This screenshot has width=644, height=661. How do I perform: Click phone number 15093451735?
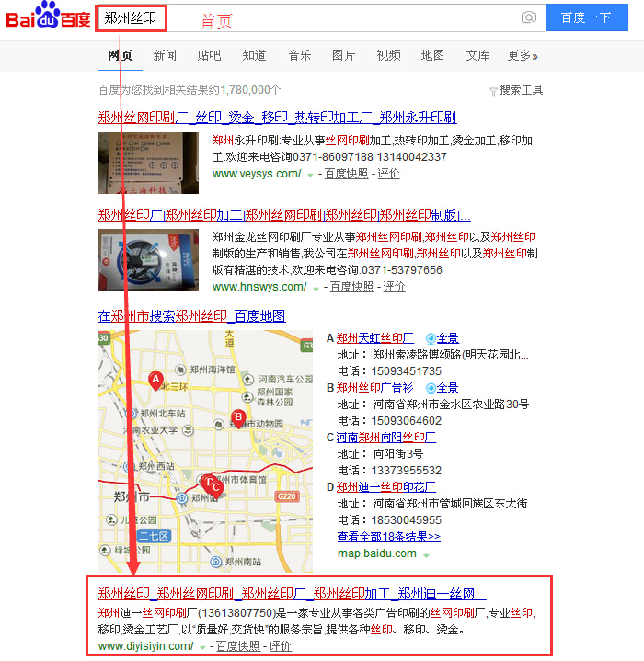coord(406,371)
